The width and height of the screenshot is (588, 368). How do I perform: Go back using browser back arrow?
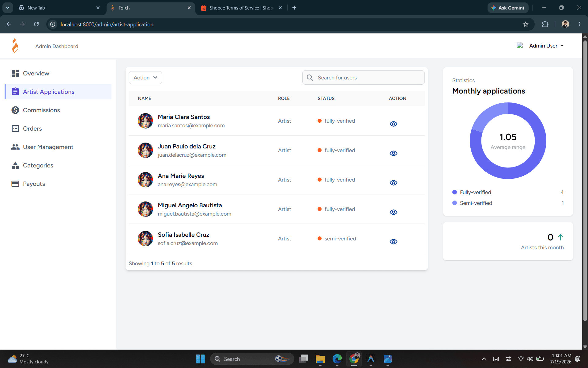coord(9,24)
